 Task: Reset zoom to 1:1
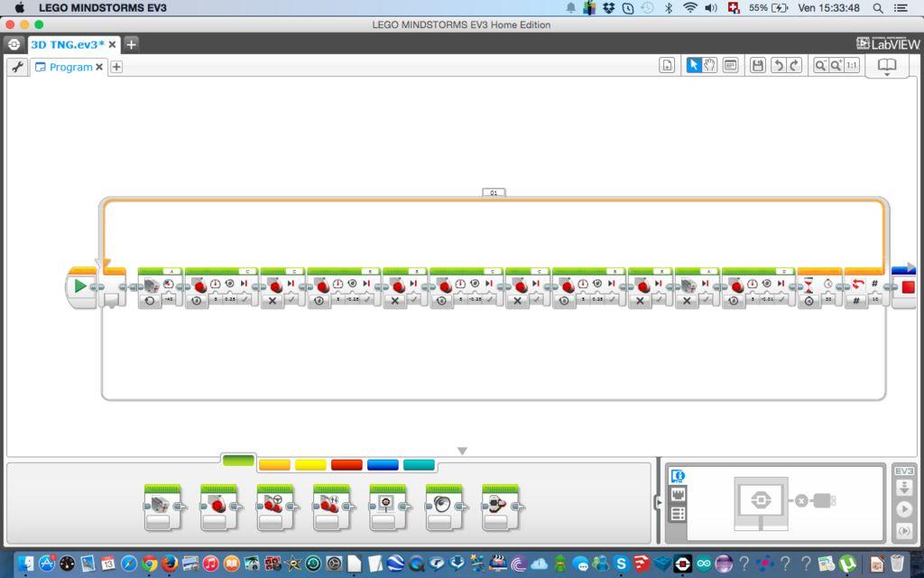pos(852,65)
